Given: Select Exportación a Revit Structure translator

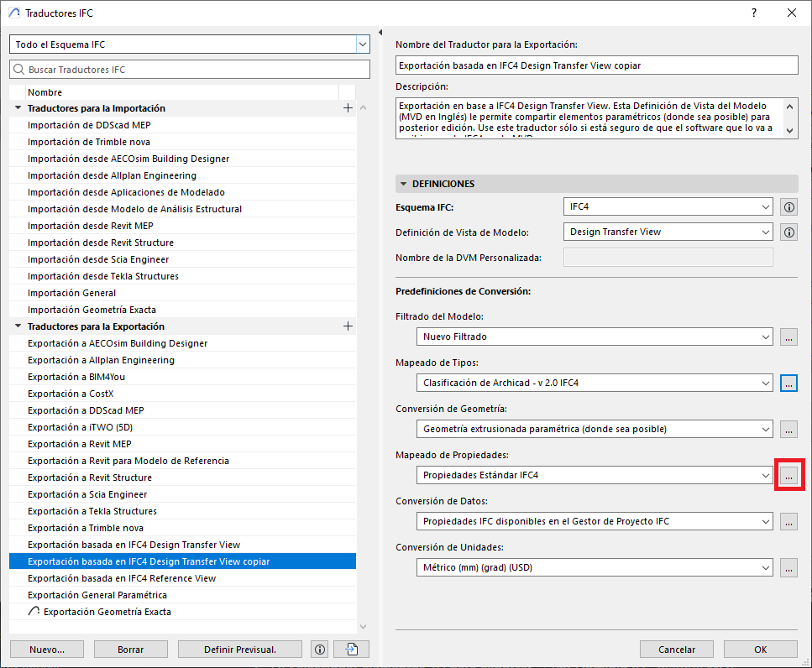Looking at the screenshot, I should (x=90, y=478).
